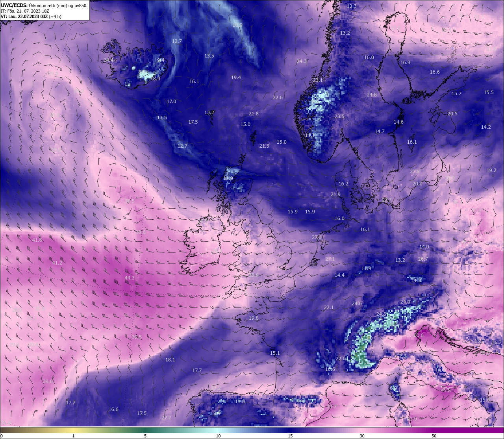Click the 18.1 value label
504x439 pixels.
click(x=170, y=359)
